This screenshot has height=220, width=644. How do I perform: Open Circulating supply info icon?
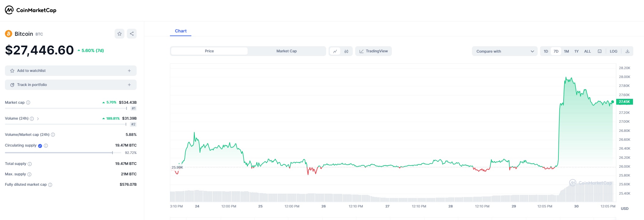46,146
